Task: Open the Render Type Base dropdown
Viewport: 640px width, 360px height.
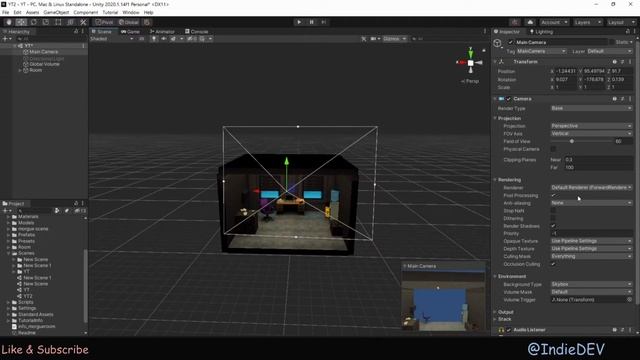Action: pyautogui.click(x=591, y=108)
